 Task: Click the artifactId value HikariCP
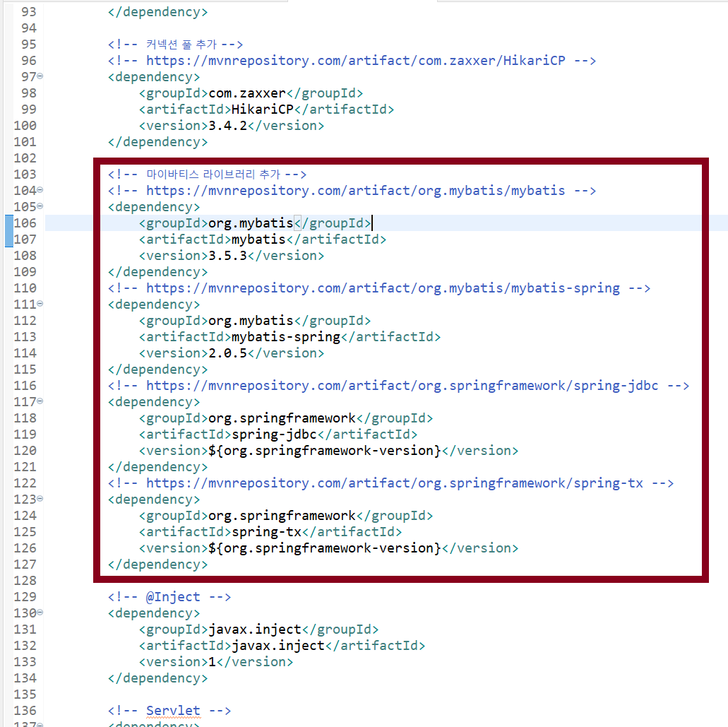coord(263,110)
